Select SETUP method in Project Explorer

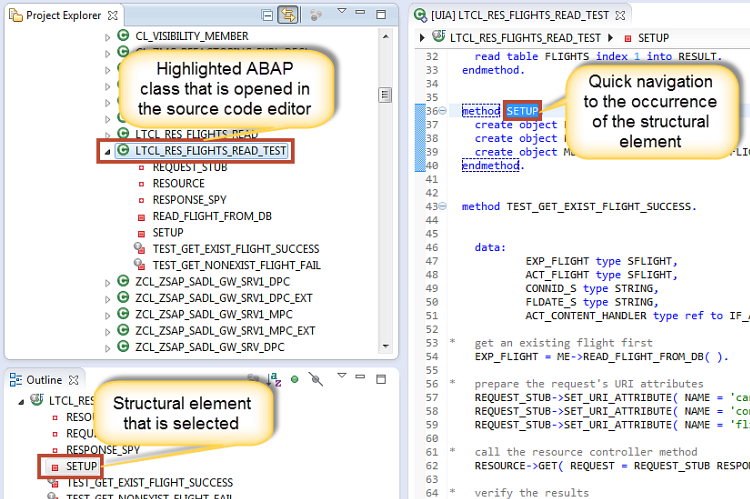pyautogui.click(x=168, y=233)
